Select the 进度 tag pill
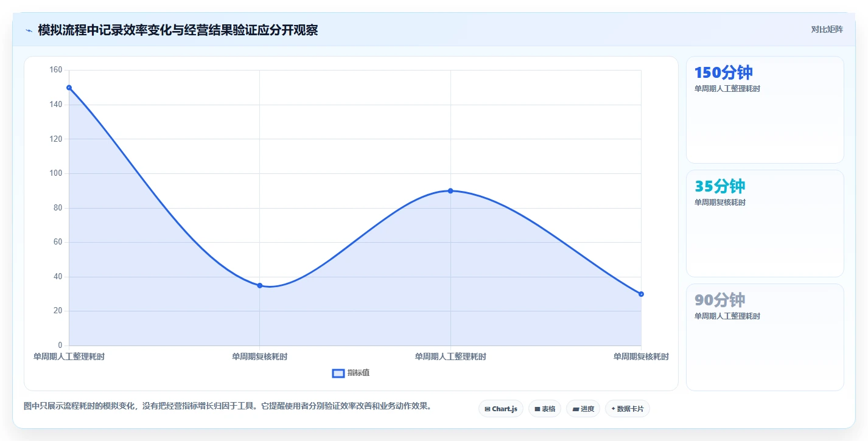The image size is (868, 441). pyautogui.click(x=583, y=409)
